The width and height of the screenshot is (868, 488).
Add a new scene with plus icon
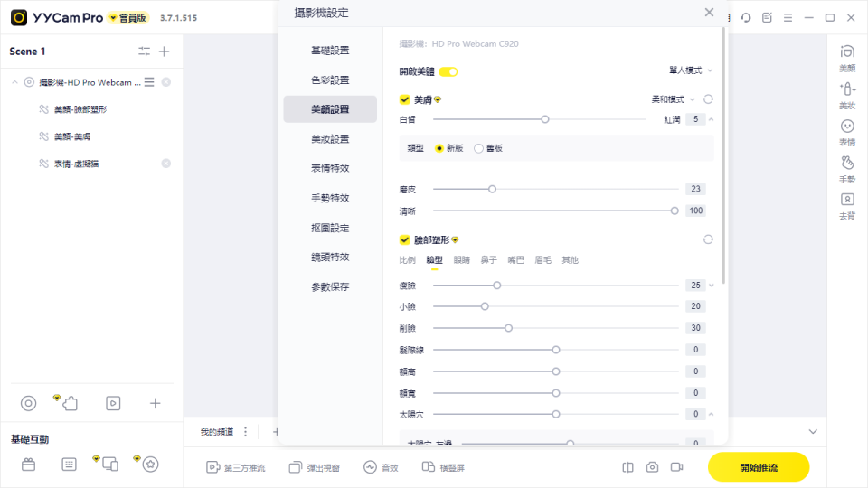[x=165, y=52]
